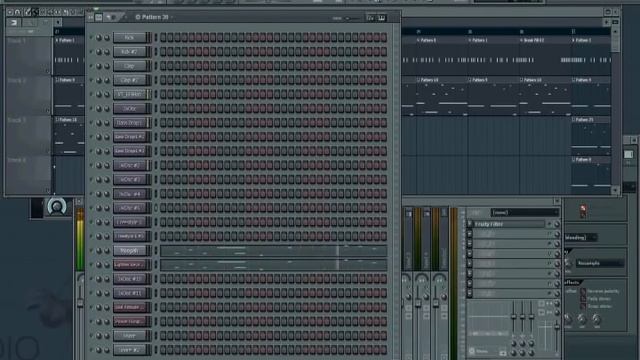Adjust the Kick channel volume knob
Image resolution: width=640 pixels, height=360 pixels.
pos(107,38)
